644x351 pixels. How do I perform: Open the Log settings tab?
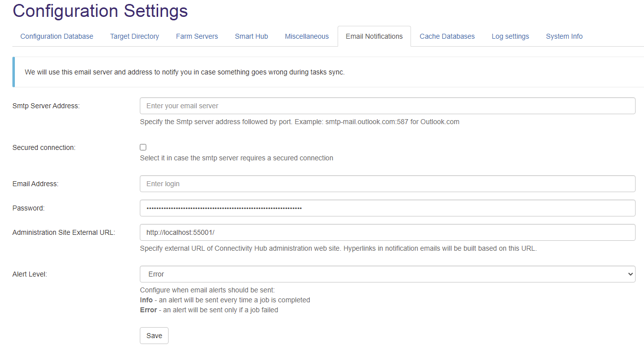pyautogui.click(x=510, y=36)
